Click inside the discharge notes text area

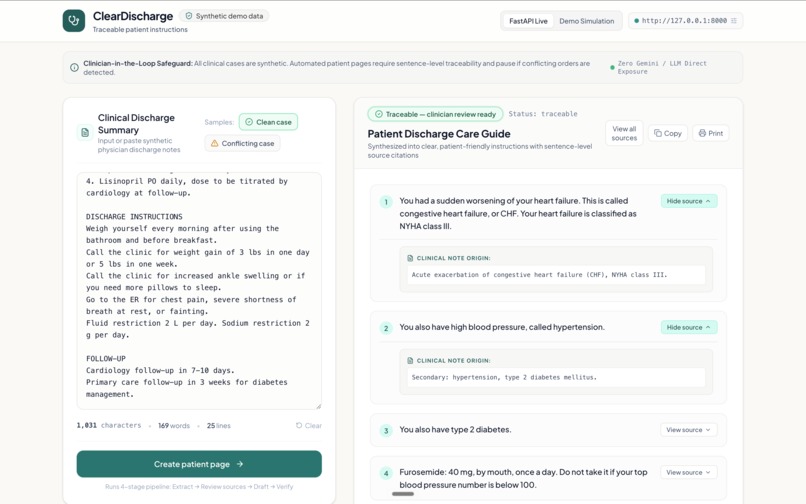click(199, 291)
